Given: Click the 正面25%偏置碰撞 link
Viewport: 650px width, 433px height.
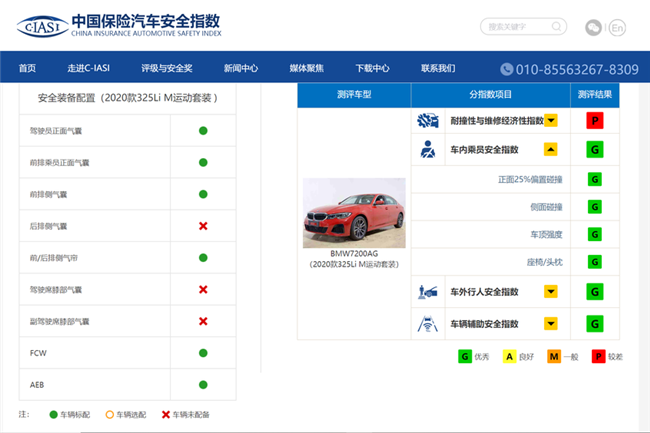Looking at the screenshot, I should [530, 179].
